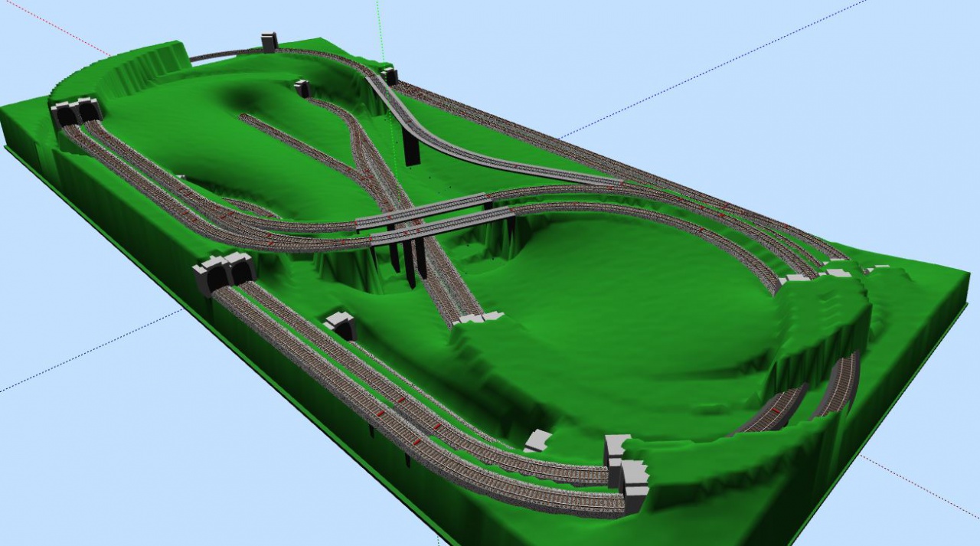Image resolution: width=980 pixels, height=546 pixels.
Task: Select the right portal of the top-left twin tunnels
Action: 89,110
